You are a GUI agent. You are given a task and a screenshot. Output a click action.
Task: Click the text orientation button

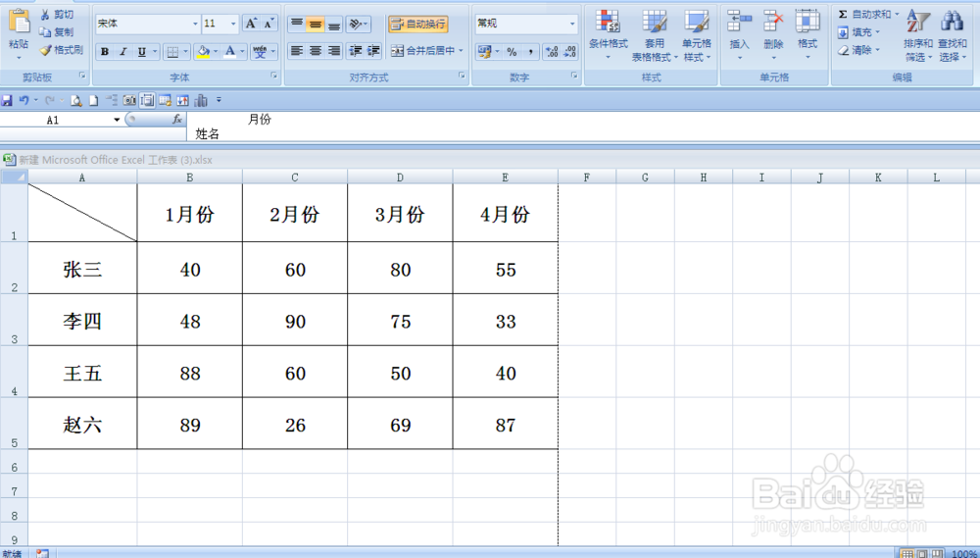[357, 24]
